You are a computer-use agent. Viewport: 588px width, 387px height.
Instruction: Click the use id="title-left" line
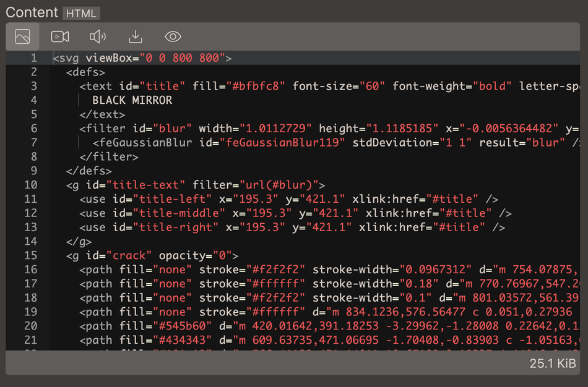click(289, 199)
